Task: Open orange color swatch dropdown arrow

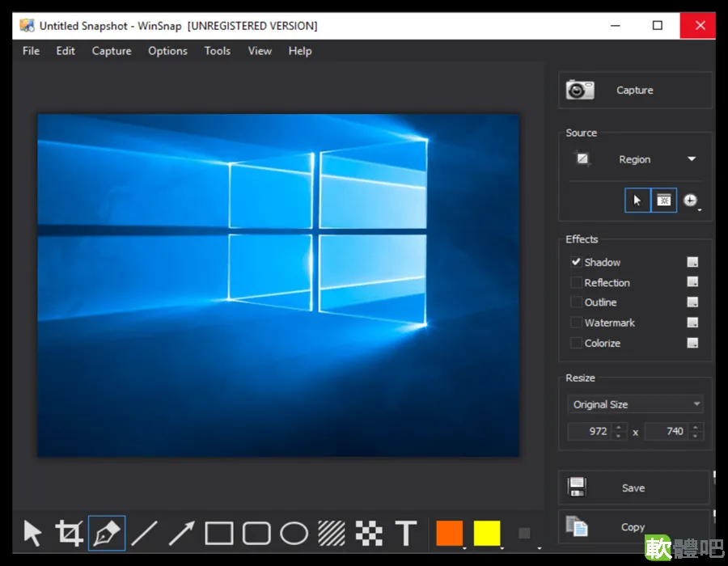Action: [464, 548]
